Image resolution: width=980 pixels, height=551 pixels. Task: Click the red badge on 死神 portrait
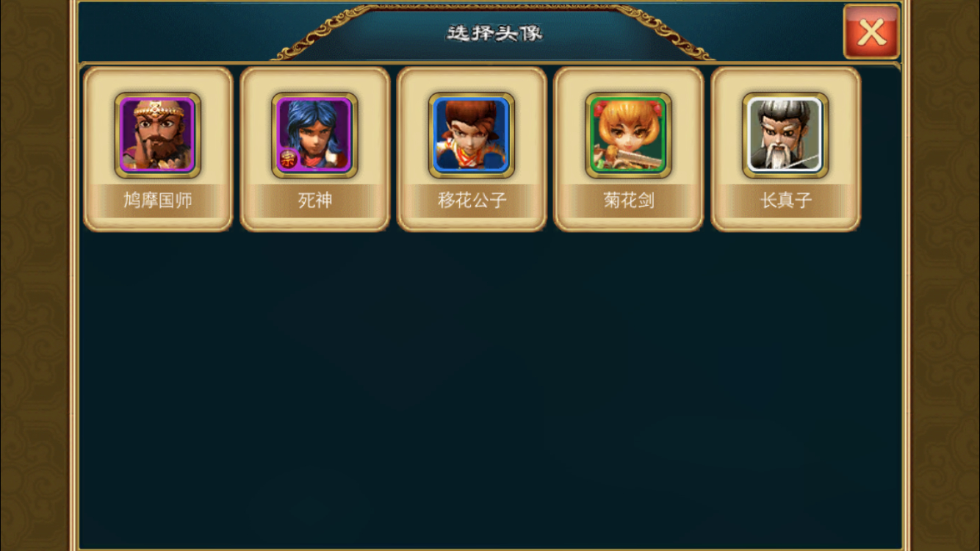(x=288, y=160)
